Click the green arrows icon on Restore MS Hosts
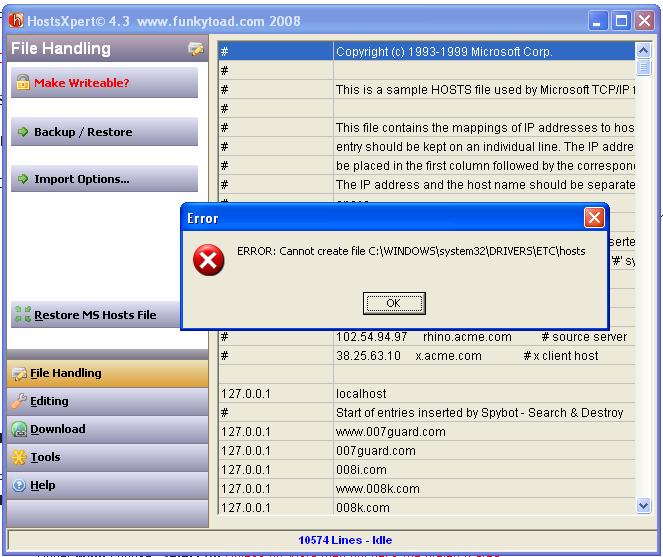Screen dimensions: 663x557 [x=23, y=314]
